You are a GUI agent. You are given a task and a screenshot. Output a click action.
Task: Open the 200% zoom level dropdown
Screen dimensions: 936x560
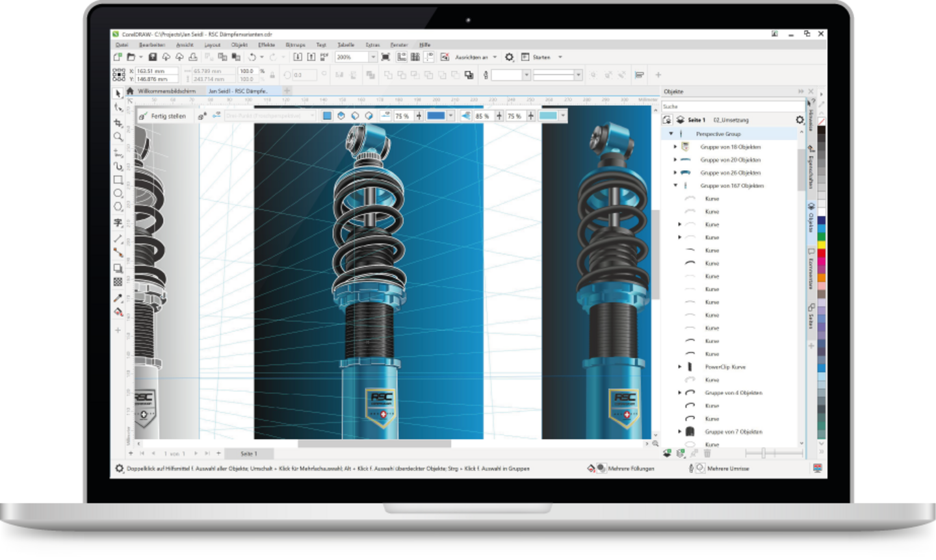click(373, 57)
